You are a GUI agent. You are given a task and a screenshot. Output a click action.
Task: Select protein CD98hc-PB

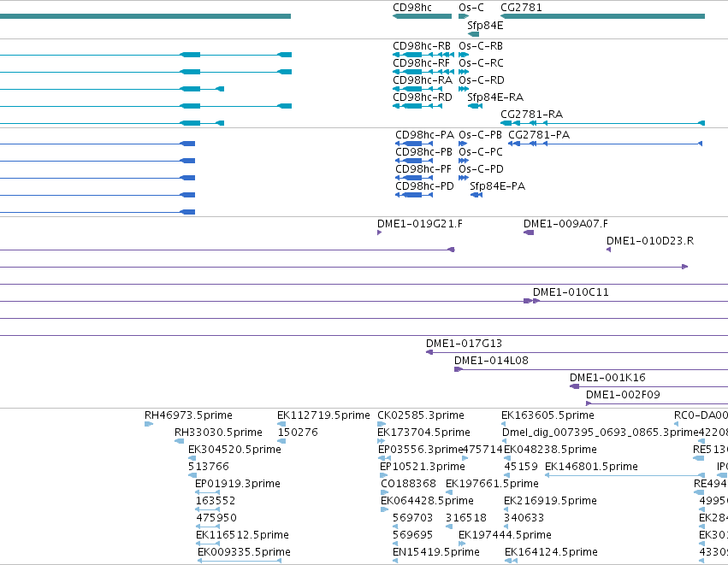(x=423, y=152)
